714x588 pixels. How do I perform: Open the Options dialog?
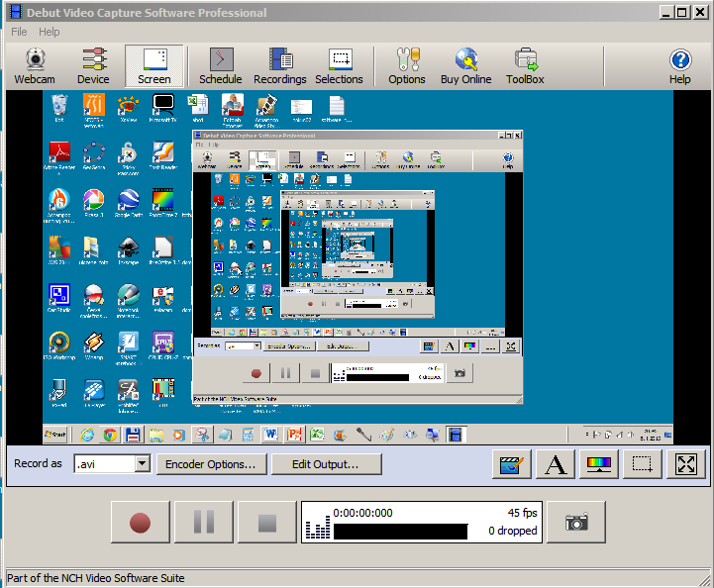point(407,66)
